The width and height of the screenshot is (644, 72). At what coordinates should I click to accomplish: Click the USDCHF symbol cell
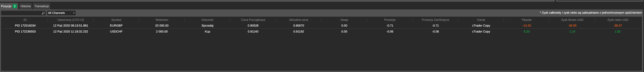(x=116, y=31)
